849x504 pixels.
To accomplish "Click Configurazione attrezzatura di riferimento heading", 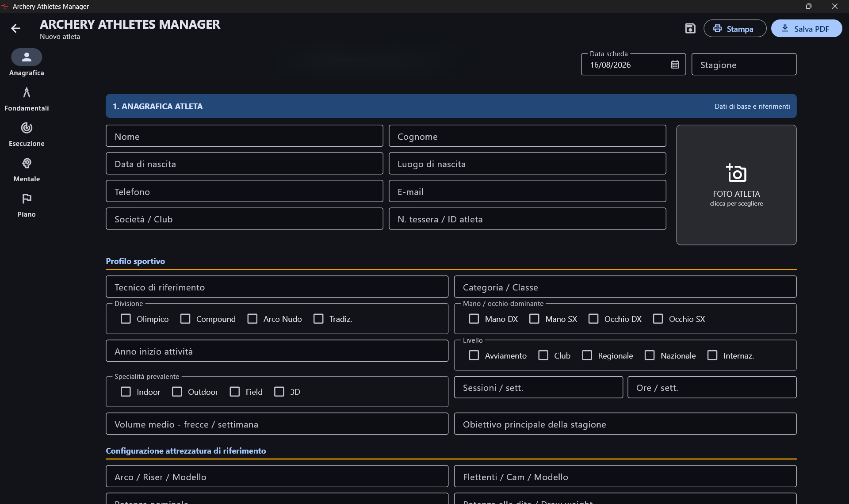I will point(186,451).
